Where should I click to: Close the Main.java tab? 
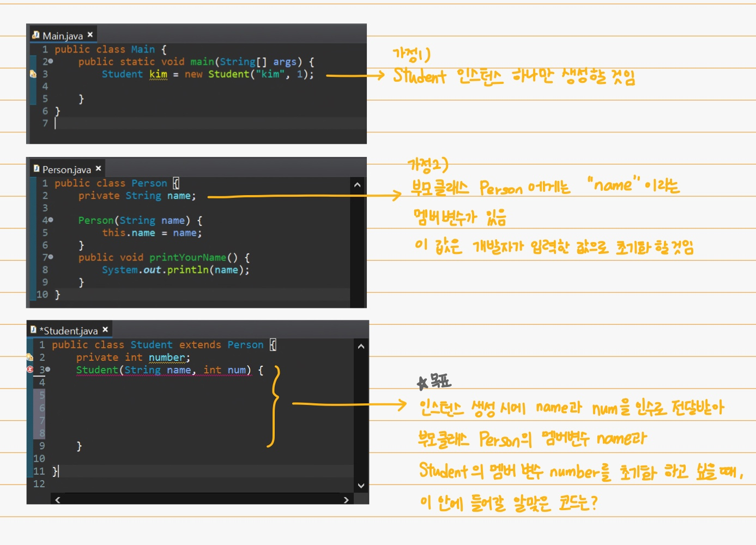point(90,34)
